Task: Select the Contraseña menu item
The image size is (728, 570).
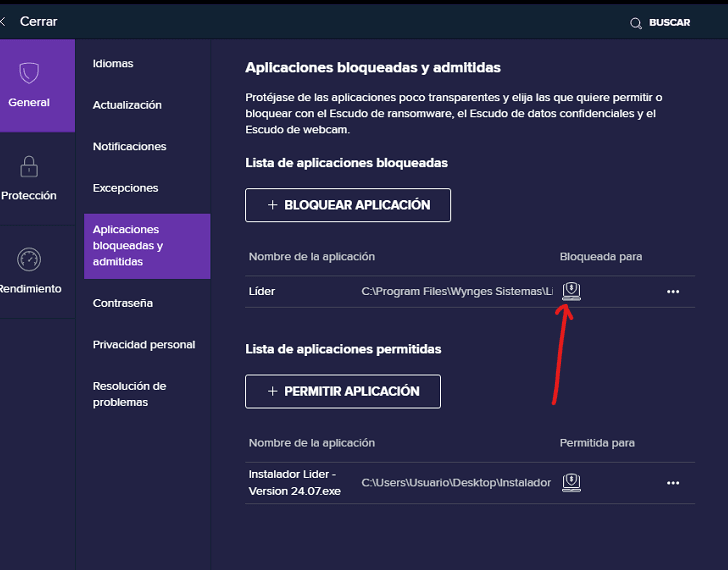Action: [123, 303]
